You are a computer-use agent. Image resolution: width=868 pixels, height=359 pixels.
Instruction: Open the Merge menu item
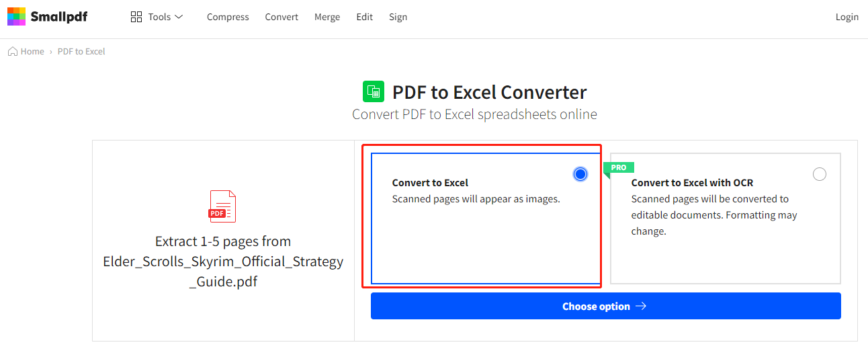click(x=327, y=17)
